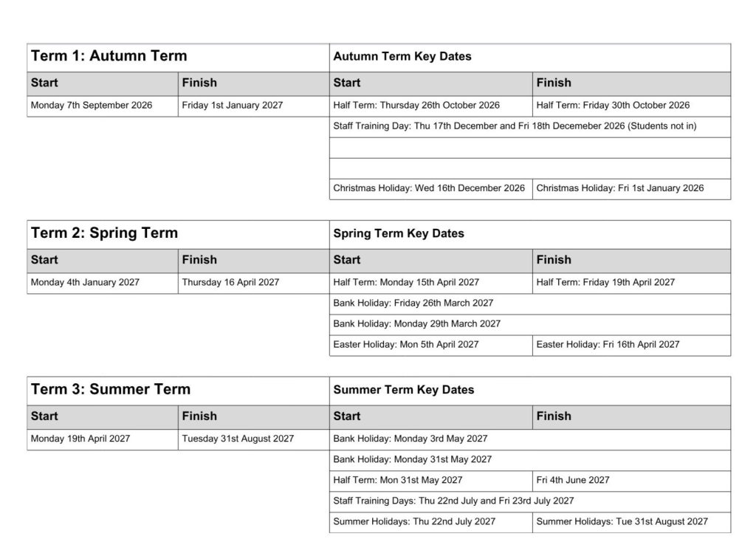Click the Term 3: Summer Term heading
The width and height of the screenshot is (756, 559).
111,389
